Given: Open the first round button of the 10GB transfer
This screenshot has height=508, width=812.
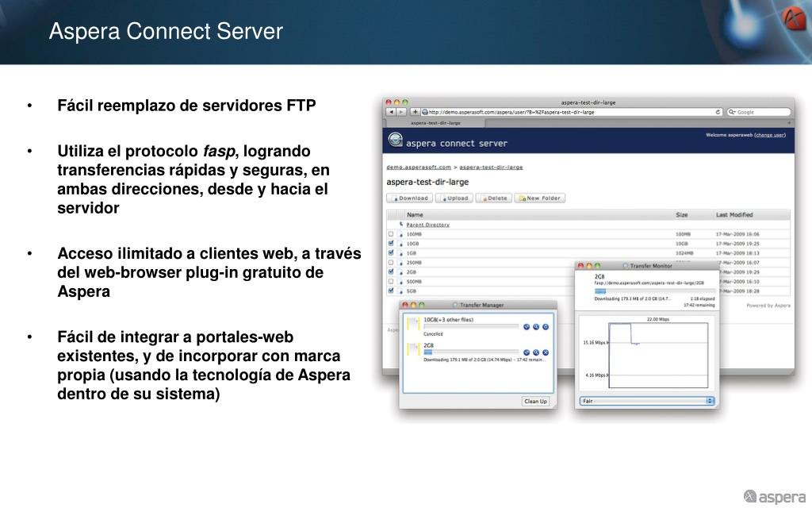Looking at the screenshot, I should [527, 327].
